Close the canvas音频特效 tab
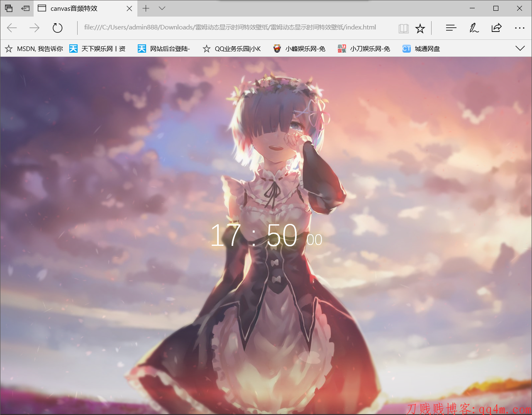This screenshot has height=415, width=532. [x=129, y=8]
